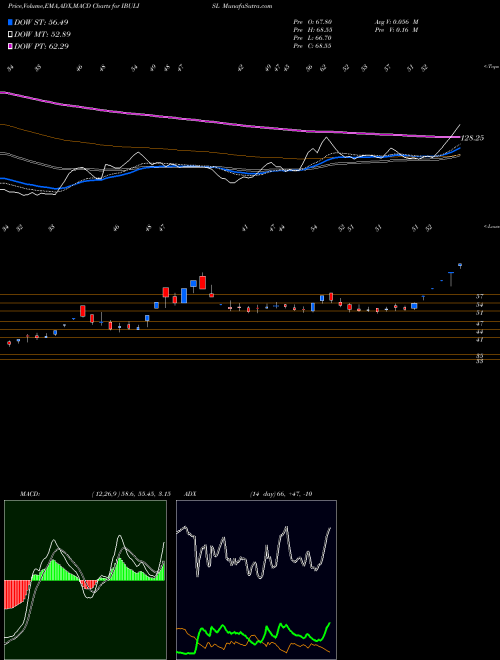The width and height of the screenshot is (500, 660).
Task: Click the ADX (14 day) values text
Action: coord(280,494)
